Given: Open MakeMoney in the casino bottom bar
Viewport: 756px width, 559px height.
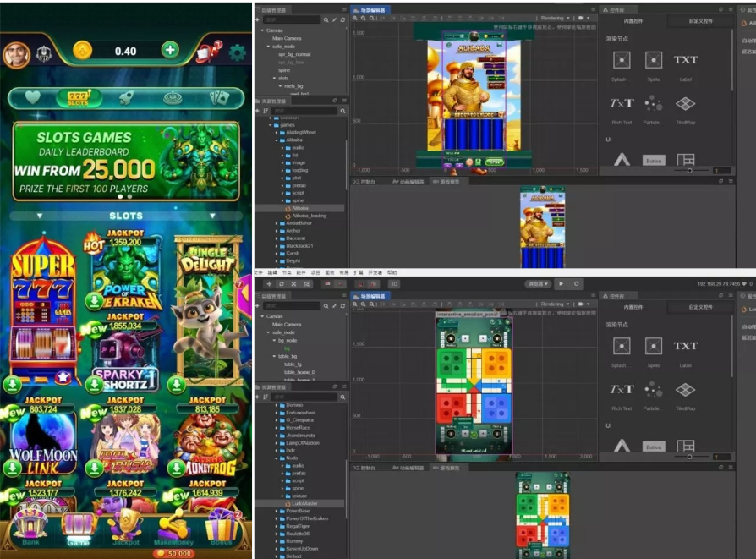Looking at the screenshot, I should pos(173,528).
